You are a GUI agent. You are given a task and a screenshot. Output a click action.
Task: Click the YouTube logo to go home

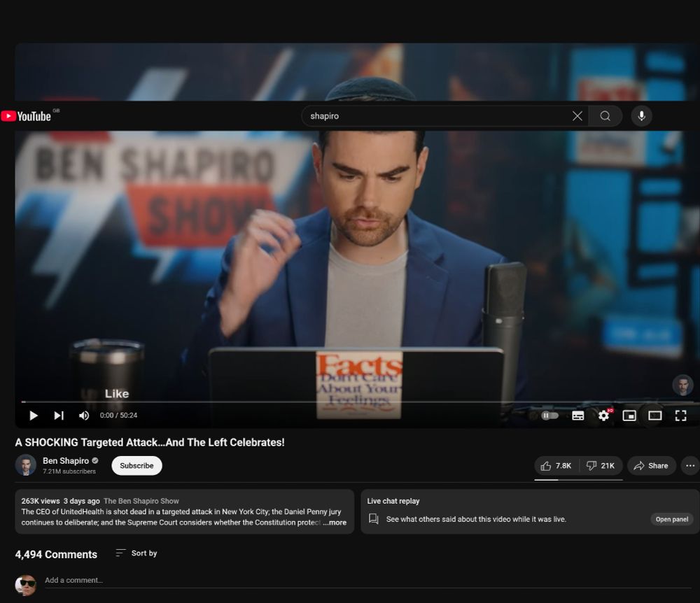click(x=26, y=116)
